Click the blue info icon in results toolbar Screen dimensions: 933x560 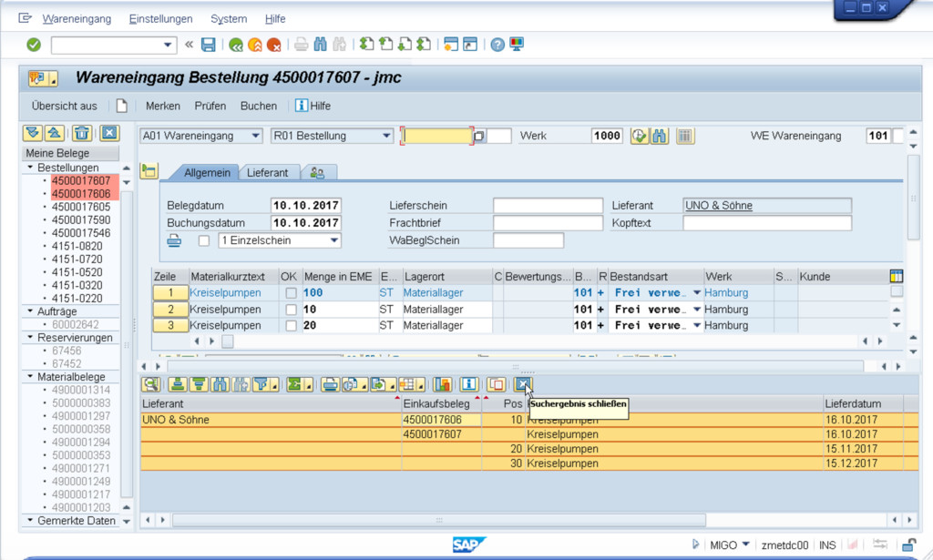[468, 384]
